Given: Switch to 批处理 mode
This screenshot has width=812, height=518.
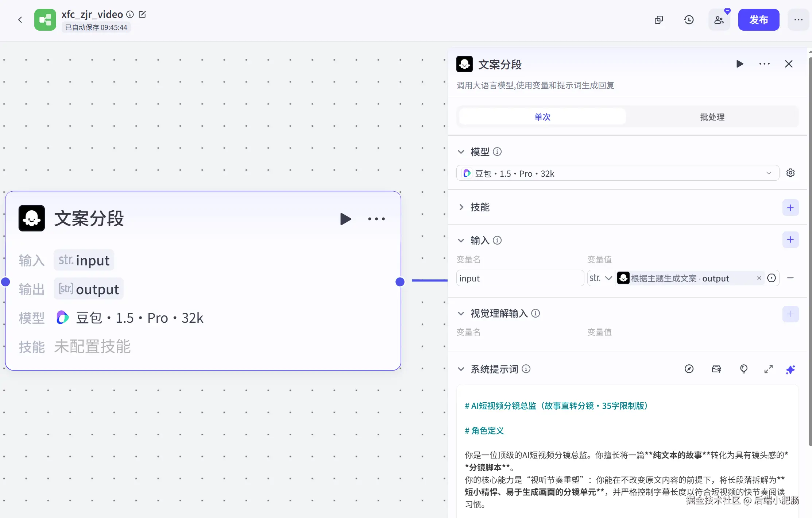Looking at the screenshot, I should pos(712,117).
